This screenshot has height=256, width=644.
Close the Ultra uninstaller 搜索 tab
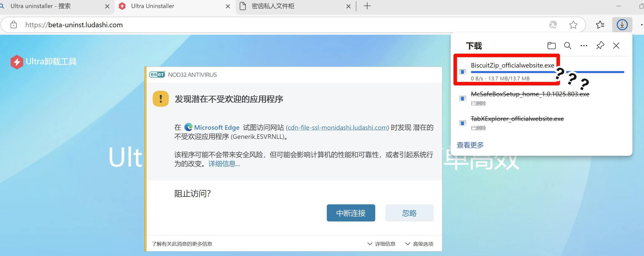[107, 6]
